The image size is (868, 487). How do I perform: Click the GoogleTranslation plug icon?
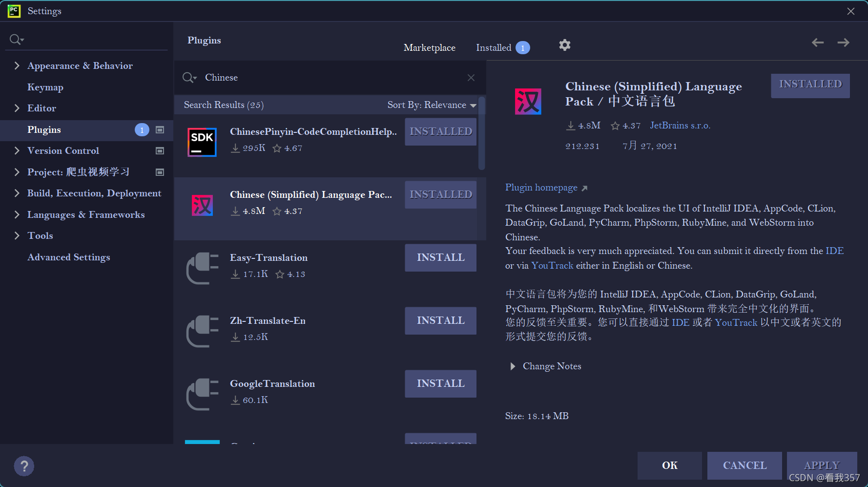tap(202, 394)
